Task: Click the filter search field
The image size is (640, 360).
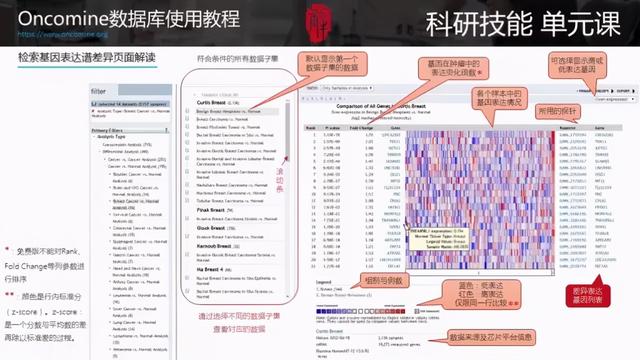Action: tap(145, 90)
